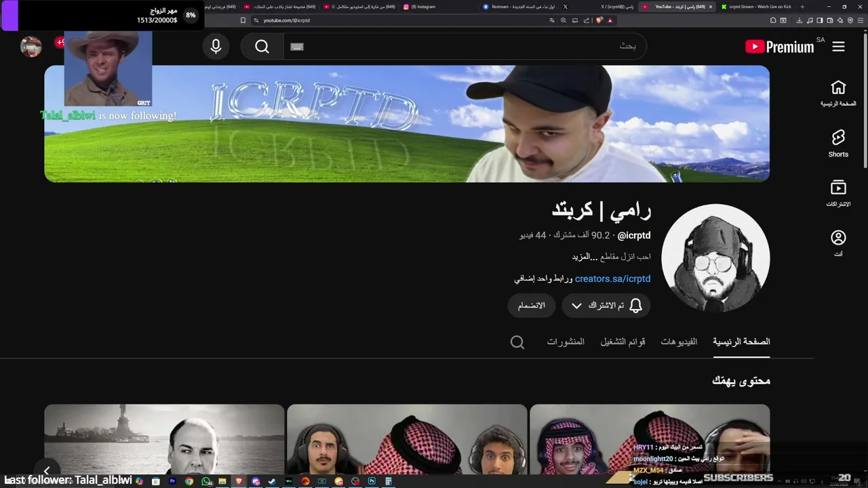Switch to the Kick icrptd Stream tab
This screenshot has height=488, width=868.
(x=756, y=7)
